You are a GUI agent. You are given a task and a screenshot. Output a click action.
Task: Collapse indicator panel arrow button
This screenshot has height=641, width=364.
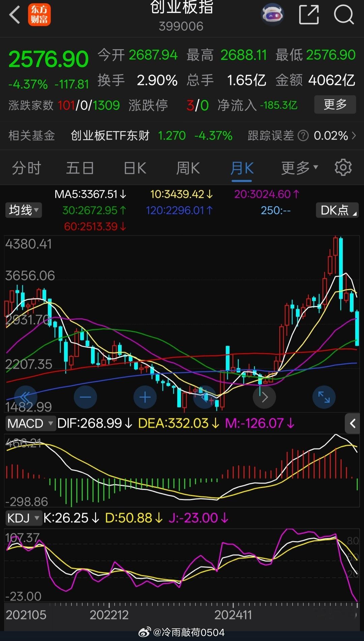pos(353,423)
